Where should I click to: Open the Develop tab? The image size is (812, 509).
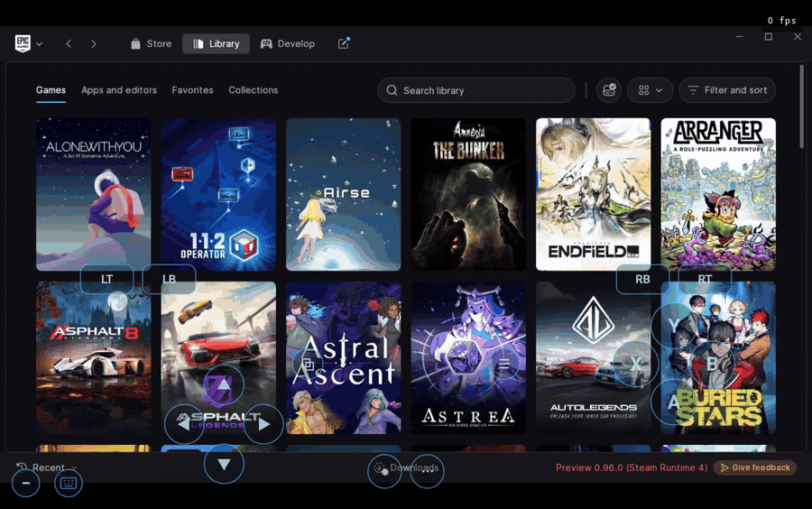[288, 44]
